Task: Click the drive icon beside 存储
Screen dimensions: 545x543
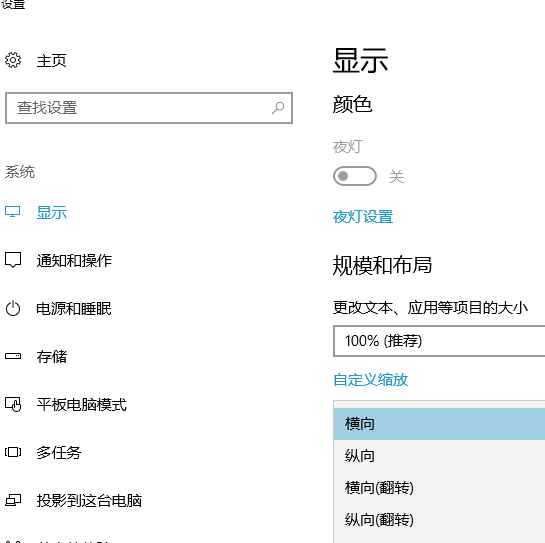Action: [x=13, y=356]
